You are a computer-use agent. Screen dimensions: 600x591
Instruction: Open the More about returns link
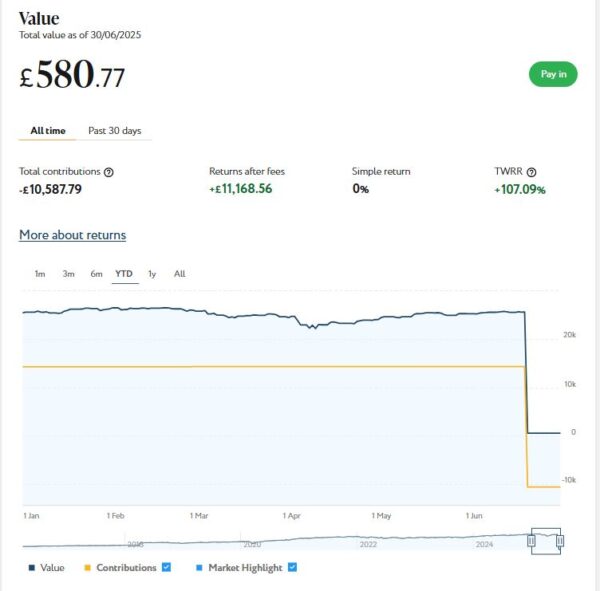pos(72,235)
